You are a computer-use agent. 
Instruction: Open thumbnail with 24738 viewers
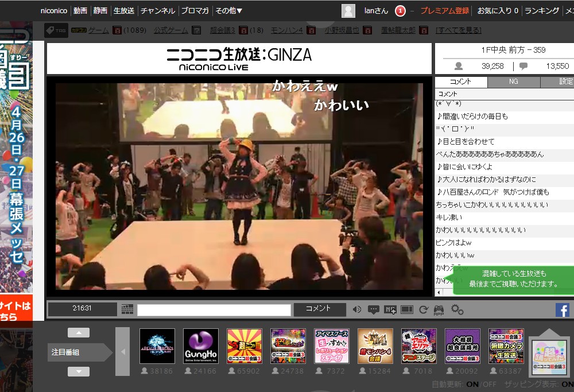point(288,346)
